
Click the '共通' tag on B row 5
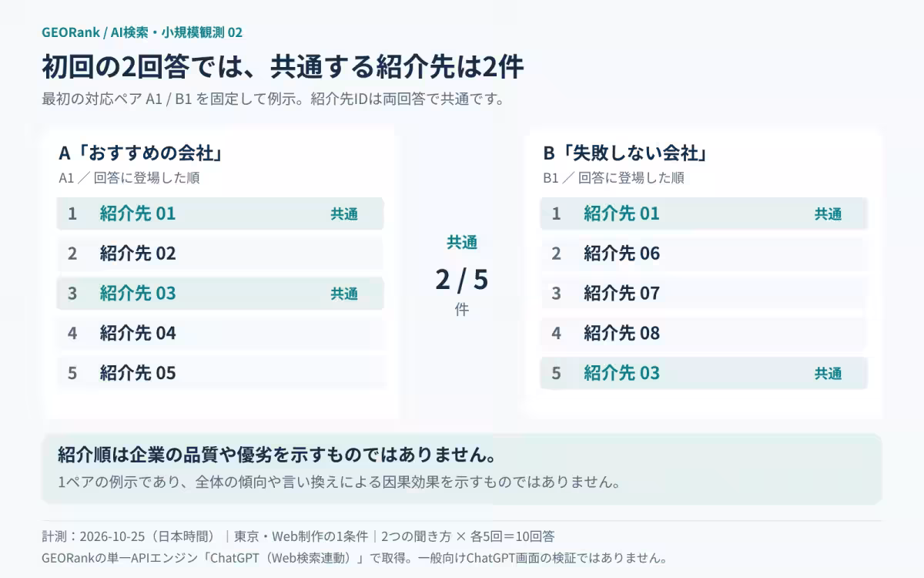[x=828, y=374]
